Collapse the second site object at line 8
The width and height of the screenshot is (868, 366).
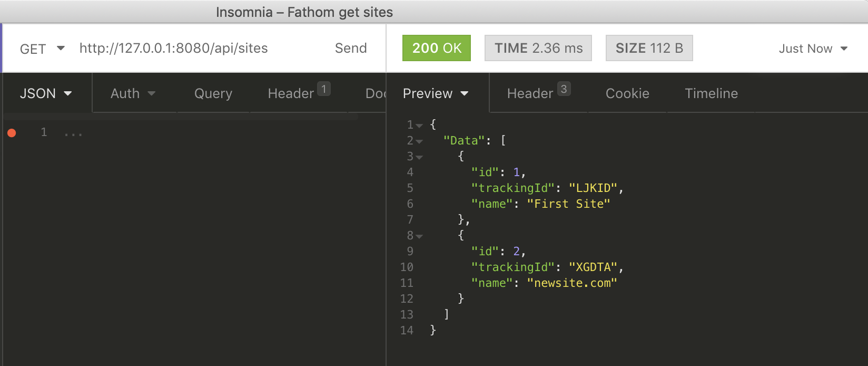pyautogui.click(x=419, y=236)
